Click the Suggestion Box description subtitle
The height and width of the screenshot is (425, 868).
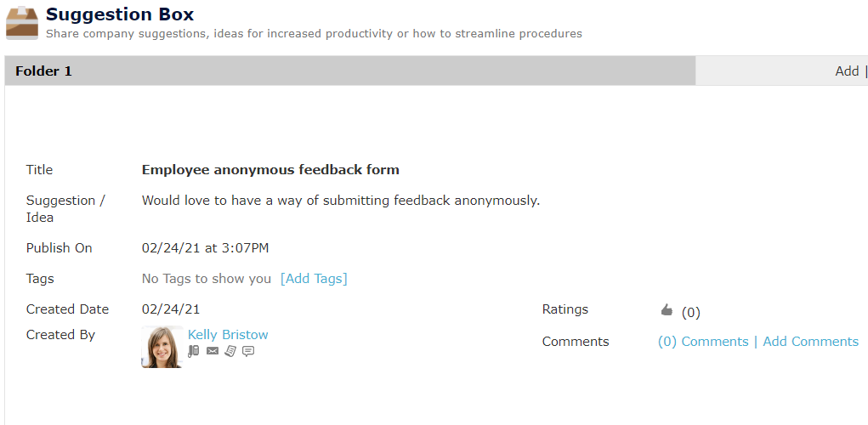pos(314,33)
